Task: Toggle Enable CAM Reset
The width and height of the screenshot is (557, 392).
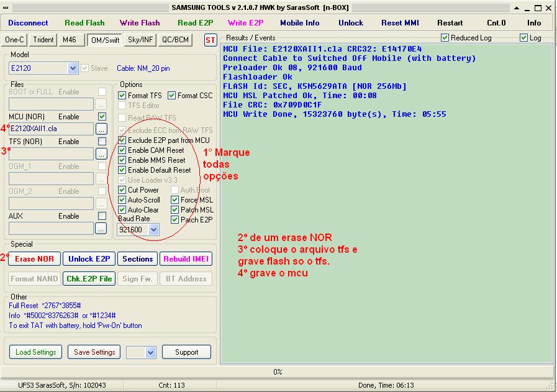Action: pyautogui.click(x=122, y=150)
